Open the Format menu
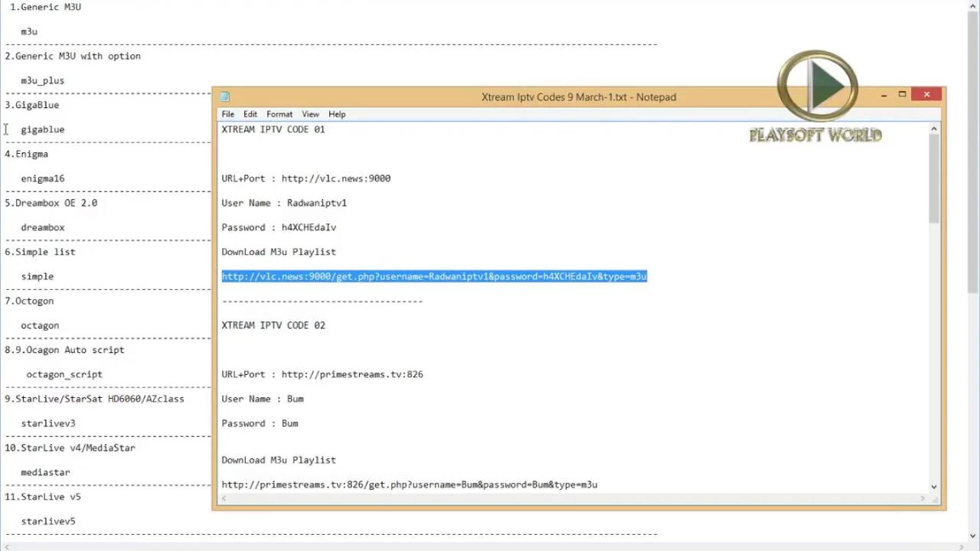 [279, 114]
